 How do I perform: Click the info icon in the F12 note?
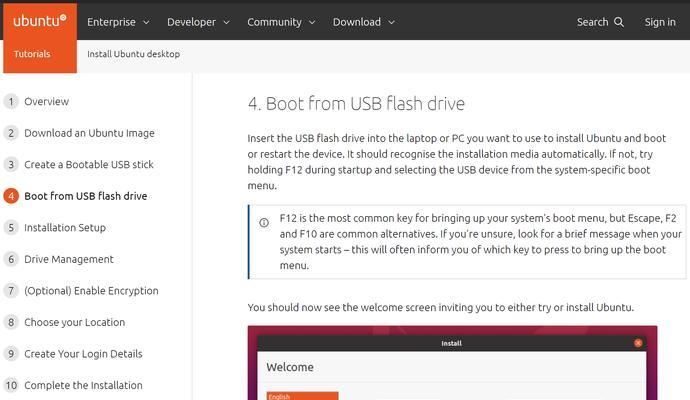pyautogui.click(x=264, y=223)
